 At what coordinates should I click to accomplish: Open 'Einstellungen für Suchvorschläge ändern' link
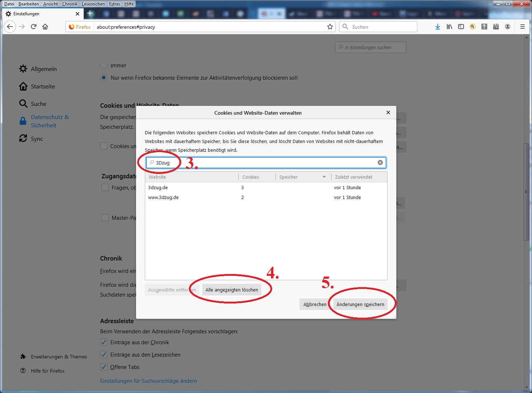click(x=148, y=381)
